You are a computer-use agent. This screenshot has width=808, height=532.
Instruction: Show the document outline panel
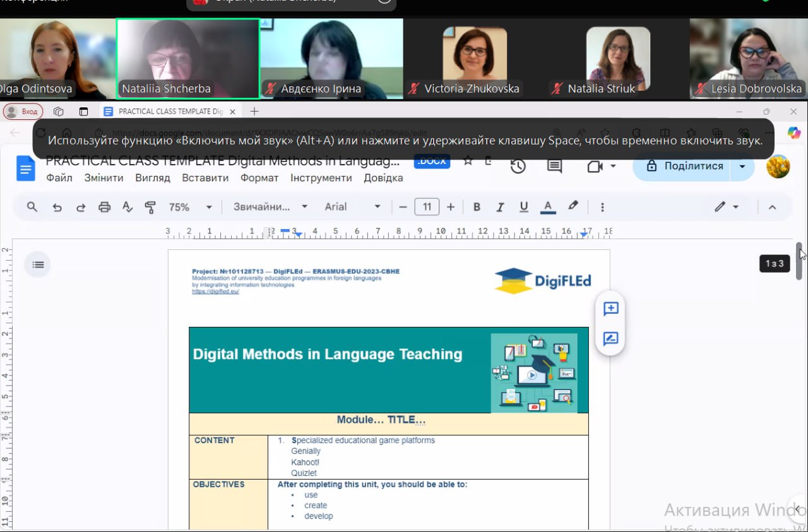[x=38, y=264]
